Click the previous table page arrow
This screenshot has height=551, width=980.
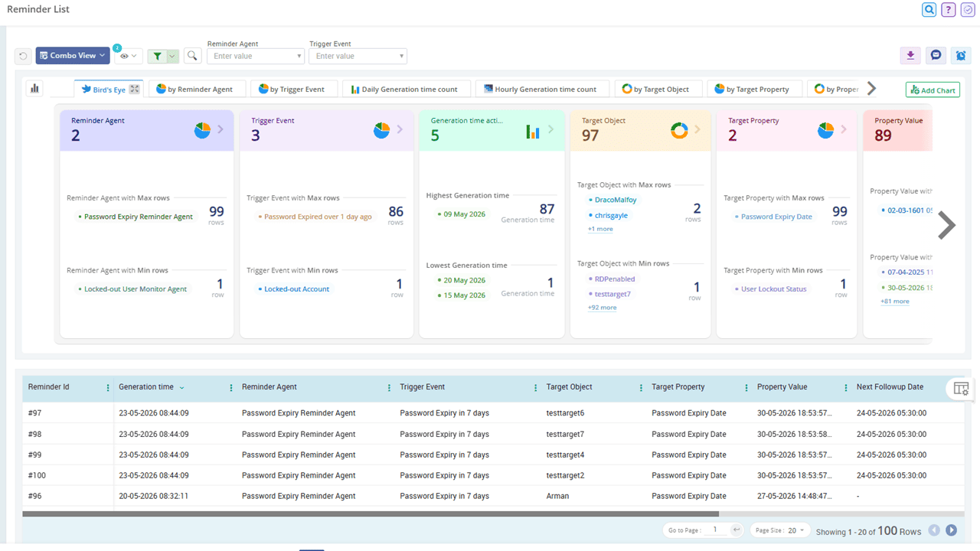[x=934, y=530]
